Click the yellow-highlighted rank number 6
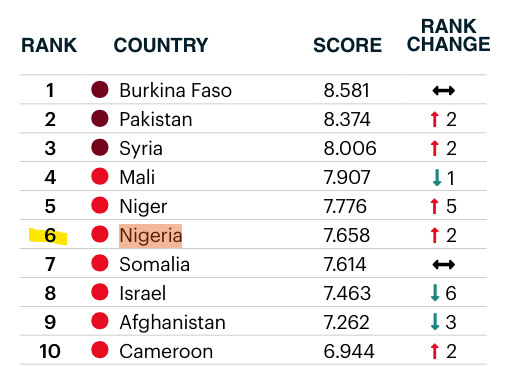 coord(50,236)
